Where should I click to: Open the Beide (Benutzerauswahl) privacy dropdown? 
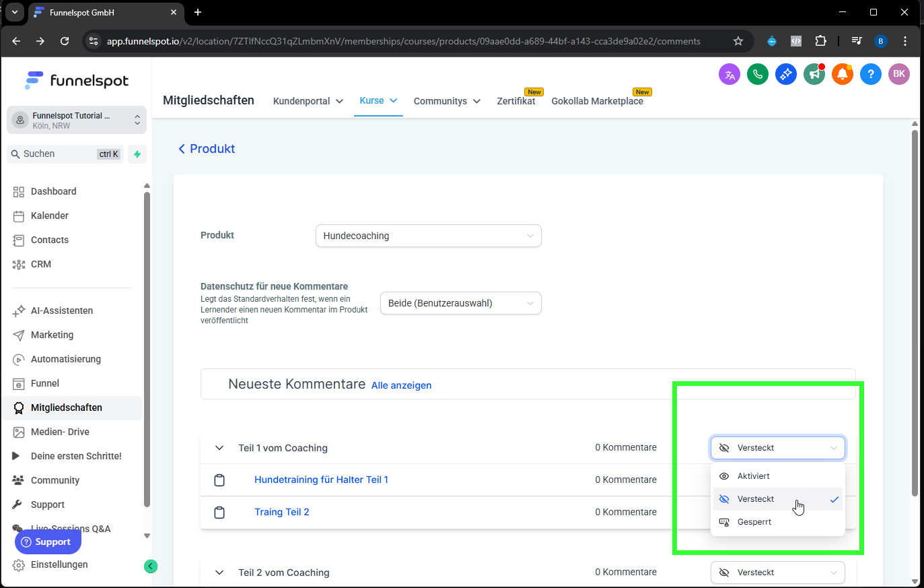tap(461, 303)
